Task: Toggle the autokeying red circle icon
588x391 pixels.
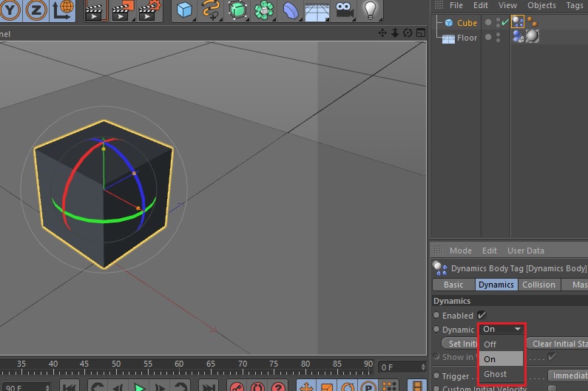Action: 257,387
